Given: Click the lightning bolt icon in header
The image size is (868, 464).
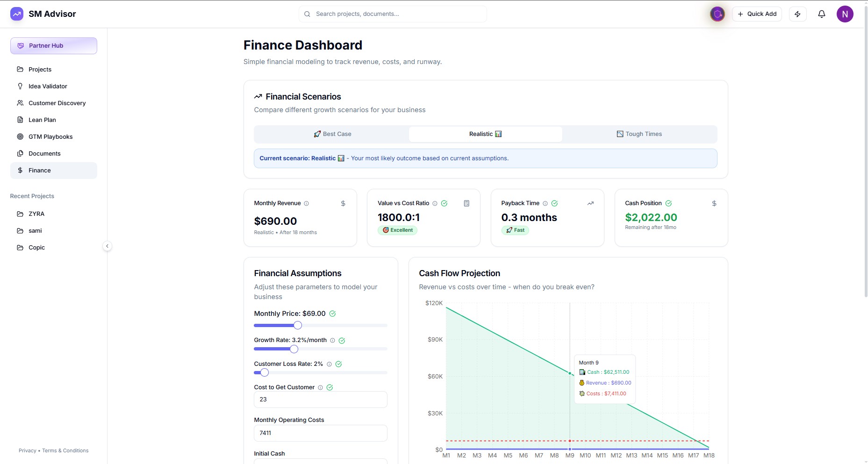Looking at the screenshot, I should click(x=797, y=14).
